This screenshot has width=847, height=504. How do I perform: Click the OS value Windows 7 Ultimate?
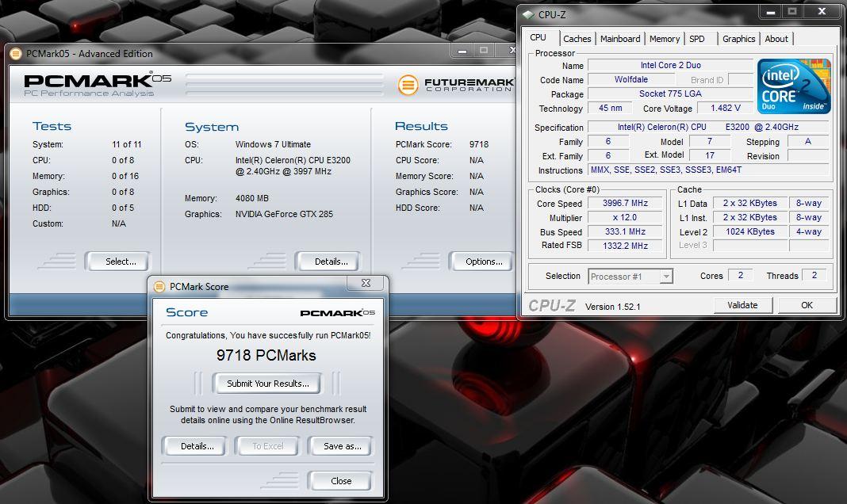[x=273, y=144]
